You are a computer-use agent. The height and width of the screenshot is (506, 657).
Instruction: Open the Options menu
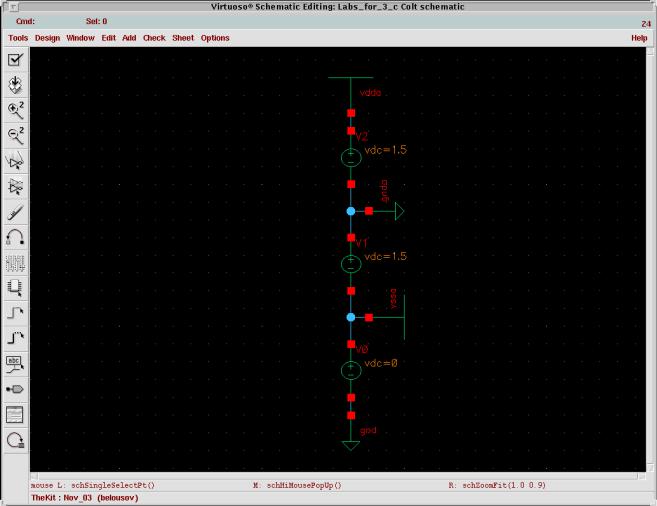pyautogui.click(x=215, y=38)
